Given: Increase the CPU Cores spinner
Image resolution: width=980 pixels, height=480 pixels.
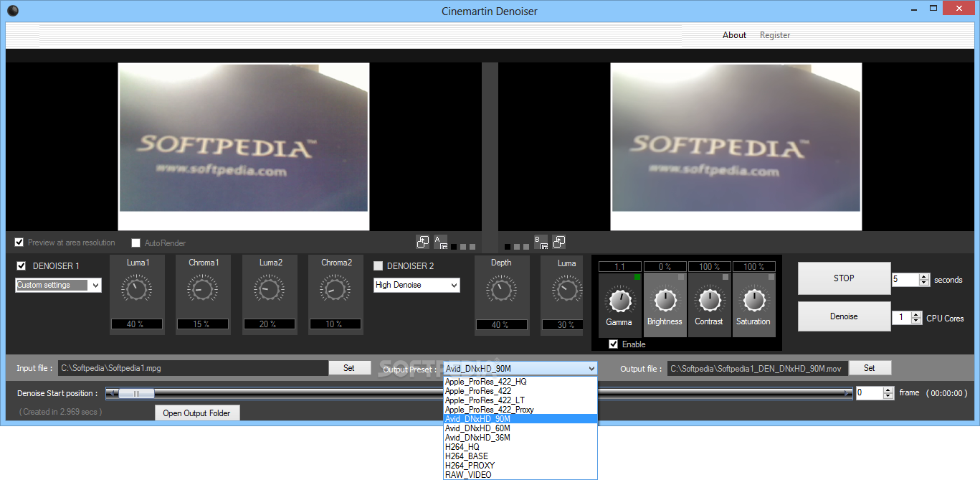Looking at the screenshot, I should [x=916, y=314].
